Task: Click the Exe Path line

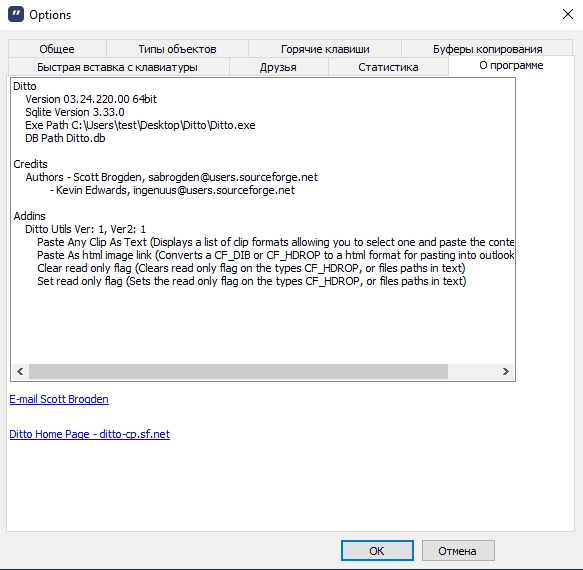Action: 140,125
